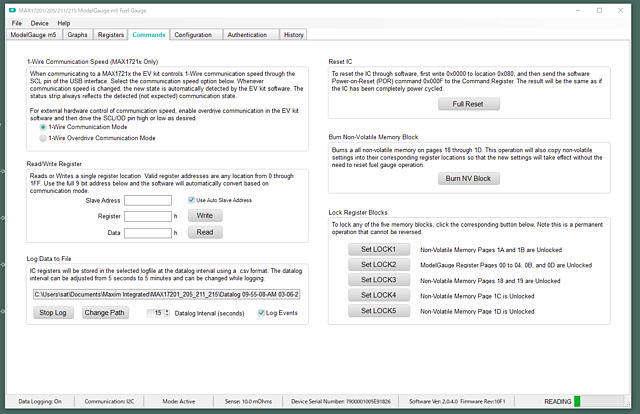This screenshot has height=414, width=640.
Task: Click the Set LOCK4 button
Action: pos(379,295)
